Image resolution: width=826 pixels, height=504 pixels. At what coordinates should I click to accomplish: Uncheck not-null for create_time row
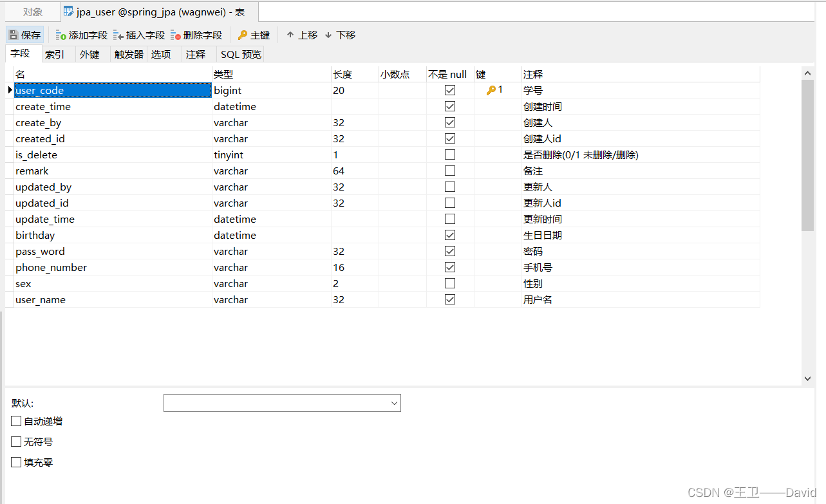click(x=450, y=106)
